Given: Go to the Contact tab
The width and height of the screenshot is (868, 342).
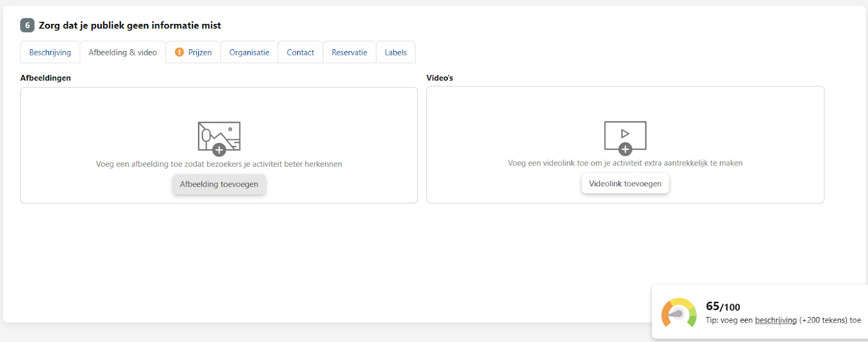Looking at the screenshot, I should pos(300,53).
